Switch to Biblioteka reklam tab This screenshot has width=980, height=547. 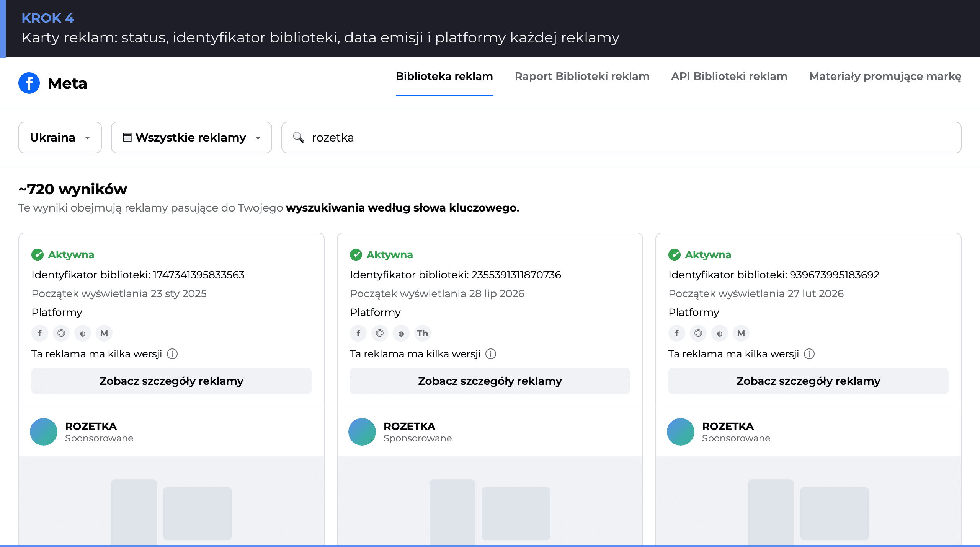pos(444,76)
